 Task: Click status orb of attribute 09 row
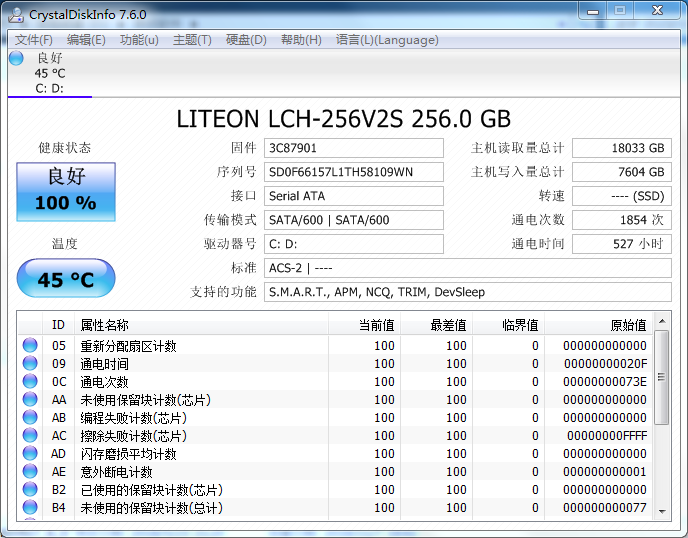pyautogui.click(x=30, y=364)
